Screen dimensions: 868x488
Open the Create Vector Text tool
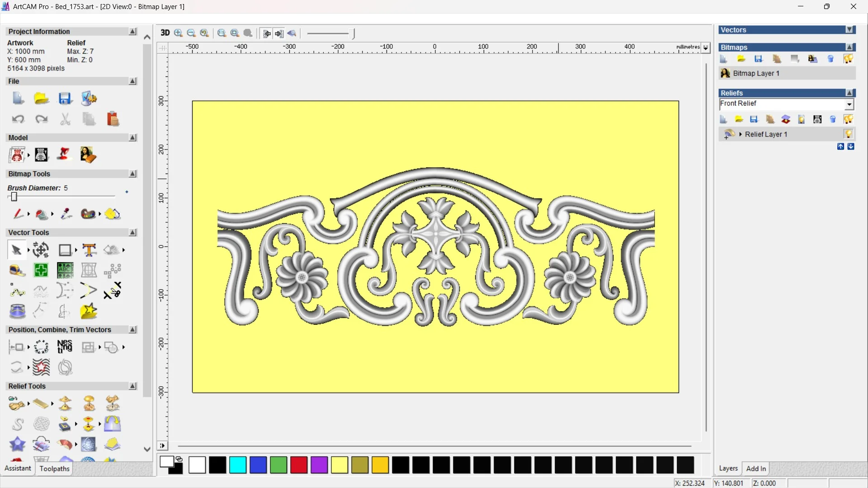(89, 250)
